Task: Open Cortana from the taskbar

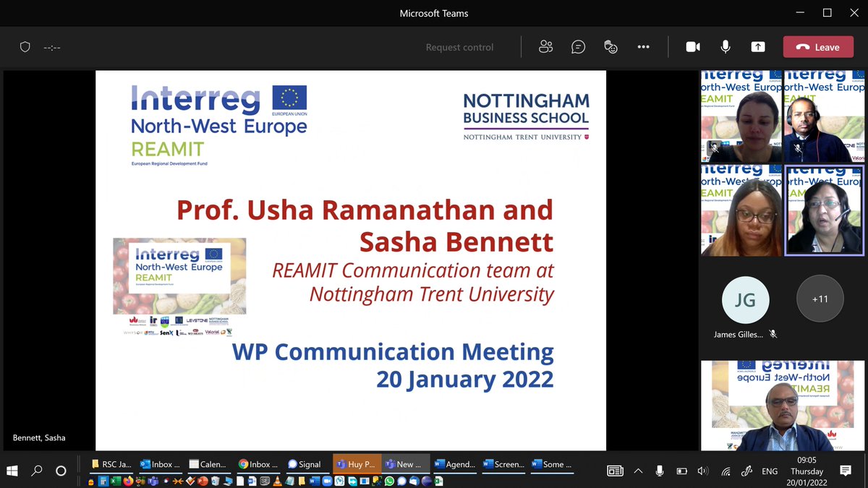Action: point(61,471)
